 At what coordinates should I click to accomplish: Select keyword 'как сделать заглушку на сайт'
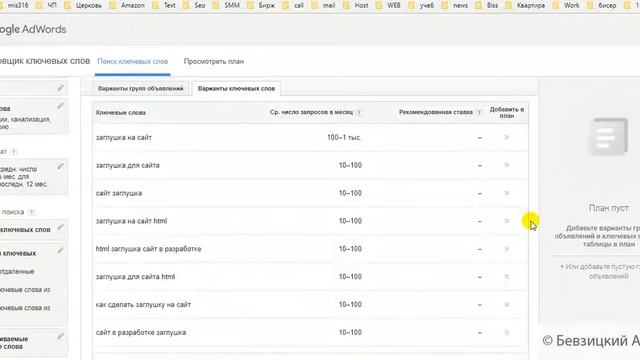coord(143,304)
